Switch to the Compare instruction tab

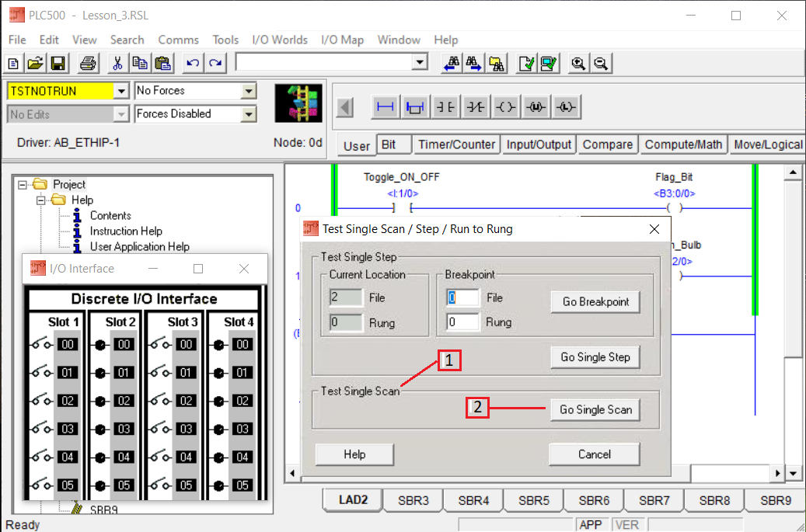tap(608, 144)
